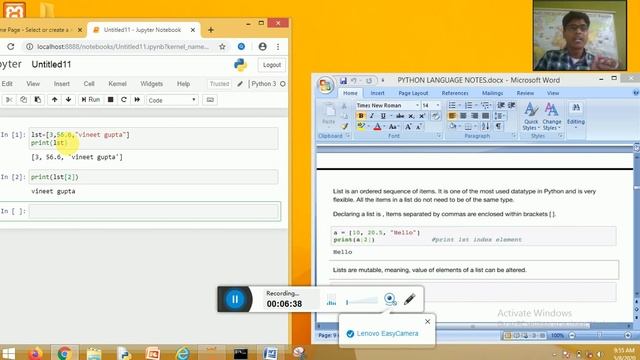The width and height of the screenshot is (640, 360).
Task: Open Word References tab
Action: tap(455, 93)
